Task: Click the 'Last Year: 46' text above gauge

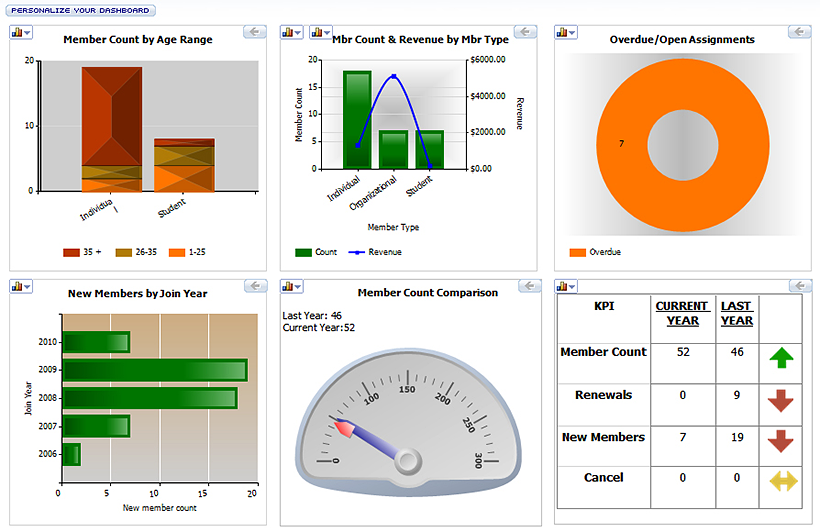Action: [312, 316]
